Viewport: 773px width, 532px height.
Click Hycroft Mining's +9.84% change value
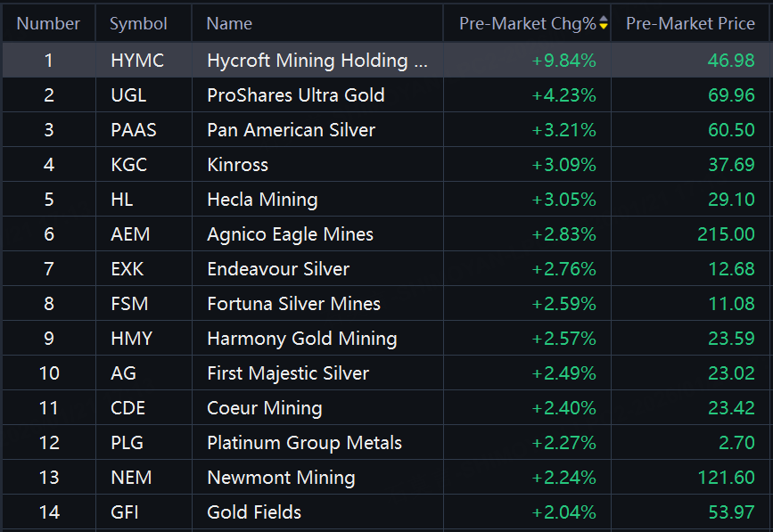[563, 61]
